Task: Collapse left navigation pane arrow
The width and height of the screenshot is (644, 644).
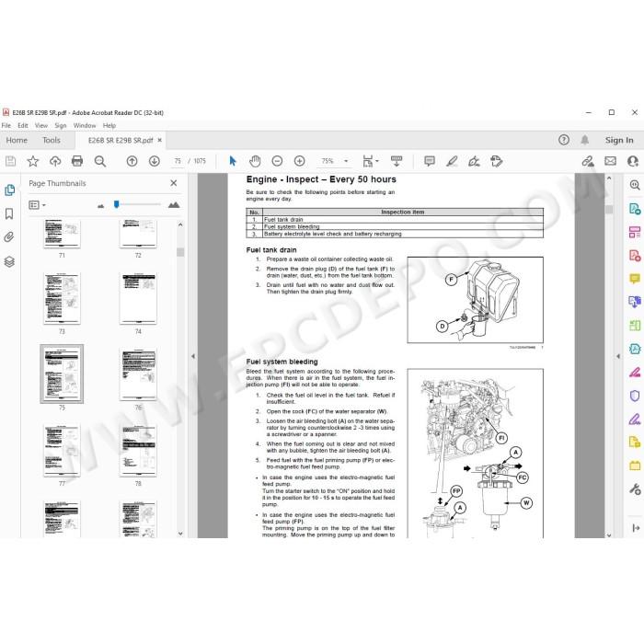Action: coord(193,356)
